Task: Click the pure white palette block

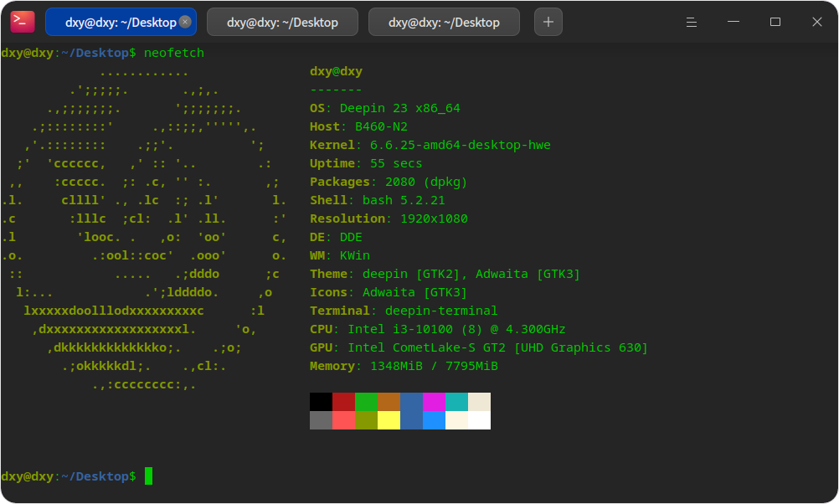Action: pyautogui.click(x=480, y=420)
